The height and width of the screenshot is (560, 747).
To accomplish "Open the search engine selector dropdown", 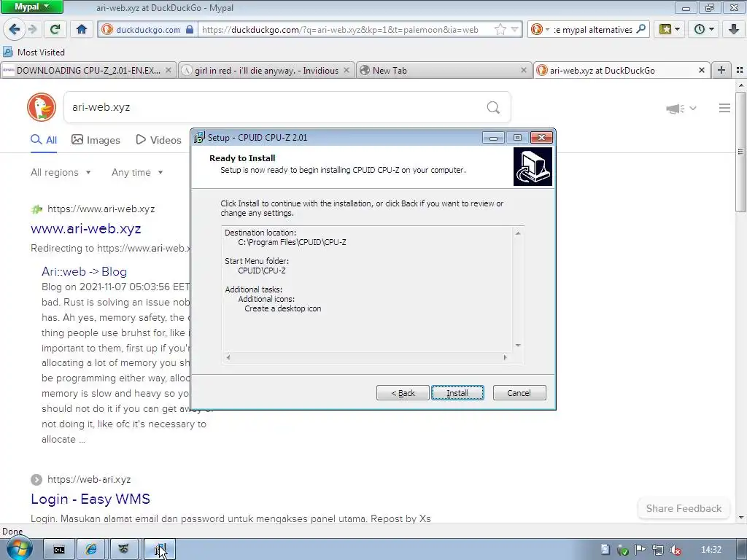I will coord(540,29).
